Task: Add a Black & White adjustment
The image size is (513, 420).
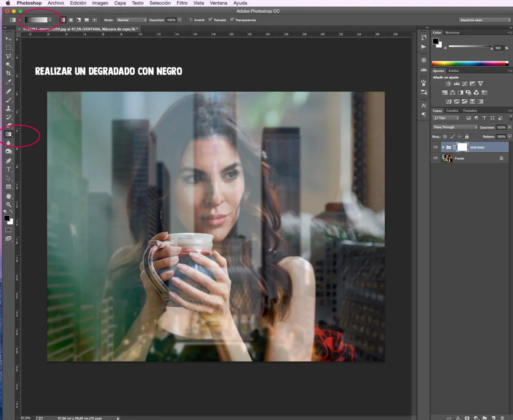Action: [x=460, y=92]
